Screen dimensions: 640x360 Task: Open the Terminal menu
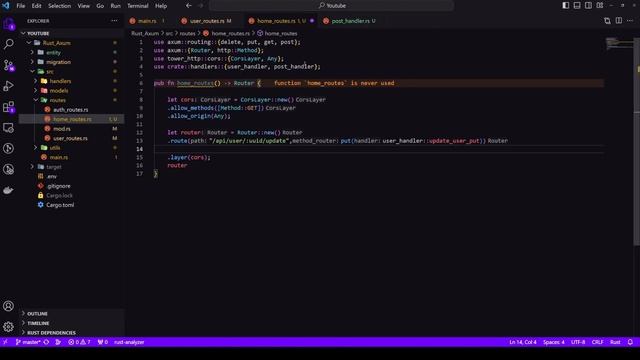click(x=138, y=6)
